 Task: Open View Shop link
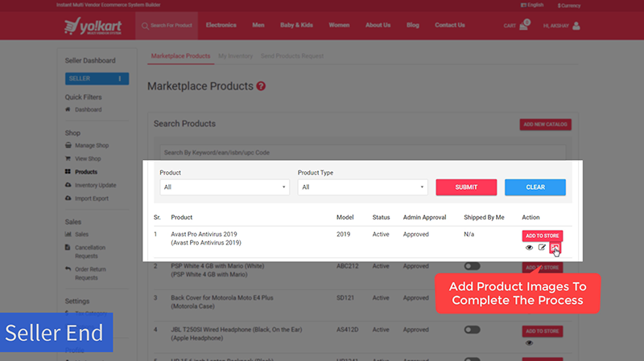[x=88, y=158]
